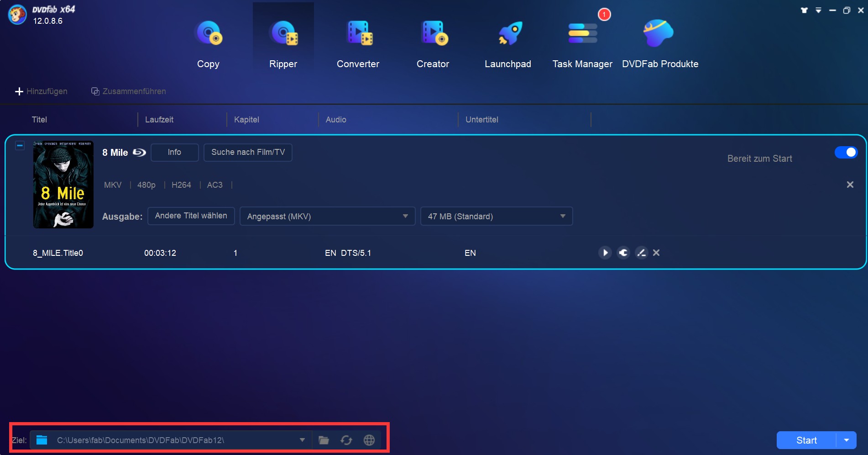868x455 pixels.
Task: Open the Task Manager
Action: click(582, 45)
